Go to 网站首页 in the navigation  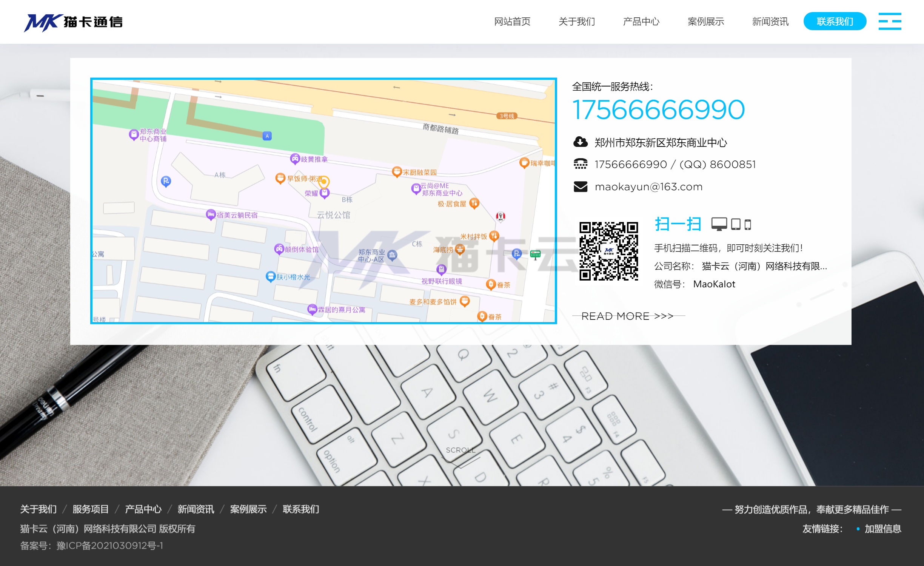pyautogui.click(x=512, y=22)
